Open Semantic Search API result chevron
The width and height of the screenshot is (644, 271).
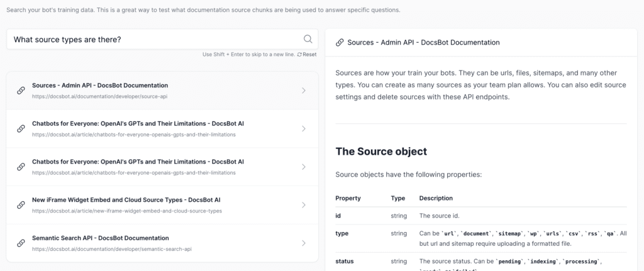click(x=303, y=243)
